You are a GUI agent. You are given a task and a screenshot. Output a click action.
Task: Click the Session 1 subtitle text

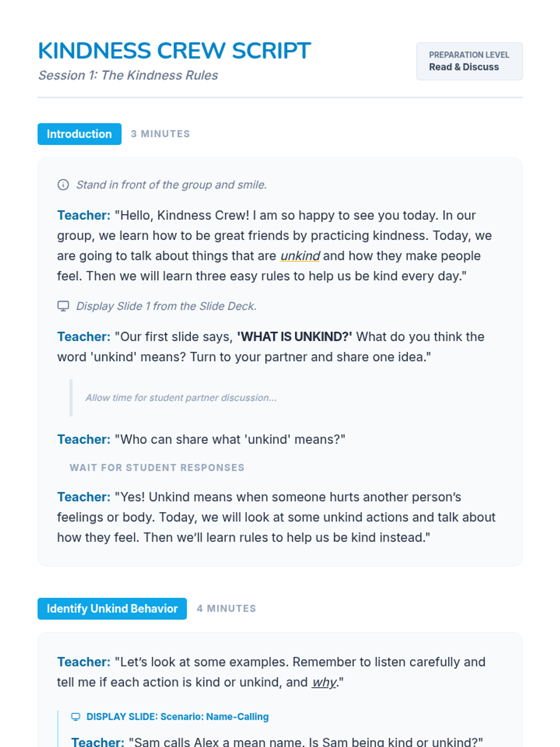pos(128,76)
